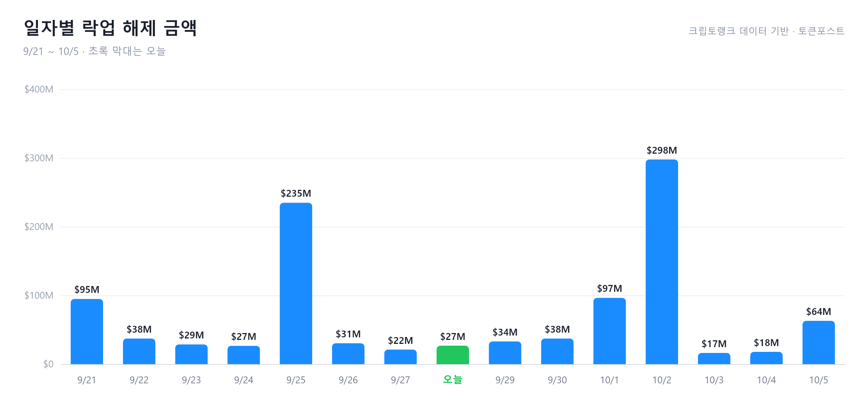Click the 9/24 bar labeled $27M
Image resolution: width=868 pixels, height=405 pixels.
(x=243, y=355)
